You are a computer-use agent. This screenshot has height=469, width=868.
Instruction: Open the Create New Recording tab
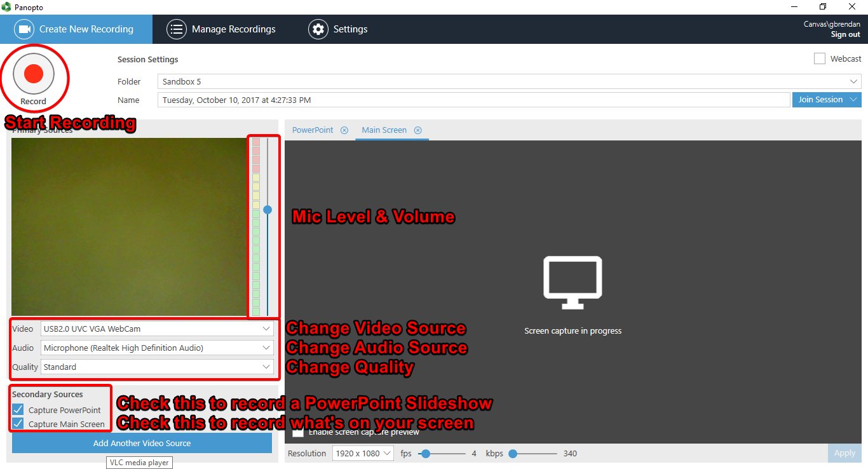[x=76, y=29]
